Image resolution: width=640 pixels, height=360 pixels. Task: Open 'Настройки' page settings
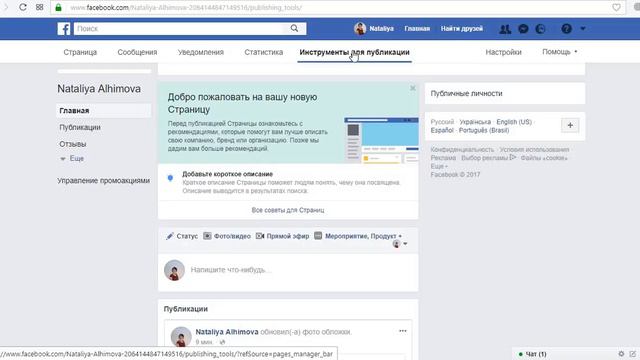503,52
